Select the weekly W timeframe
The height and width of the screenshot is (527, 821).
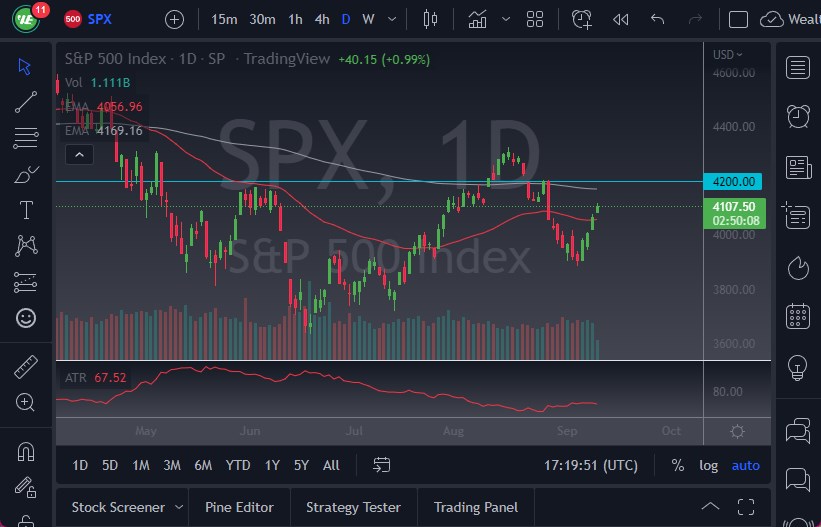coord(368,19)
